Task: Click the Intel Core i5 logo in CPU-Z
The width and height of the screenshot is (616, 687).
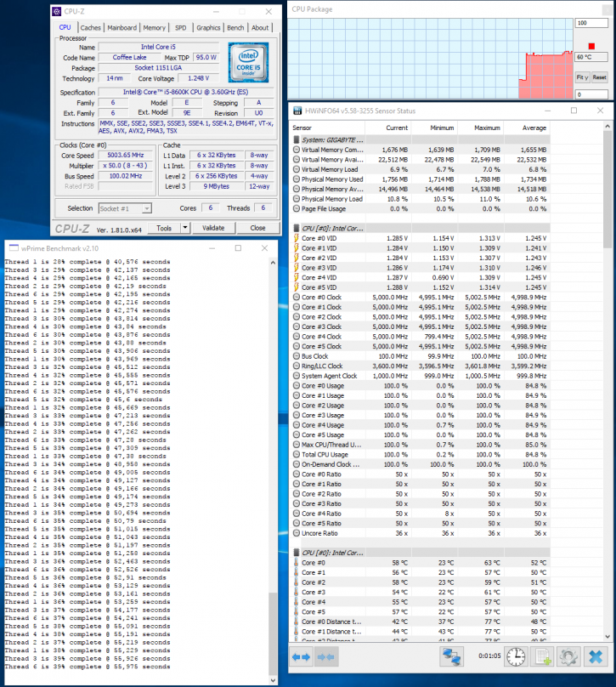Action: pos(248,62)
